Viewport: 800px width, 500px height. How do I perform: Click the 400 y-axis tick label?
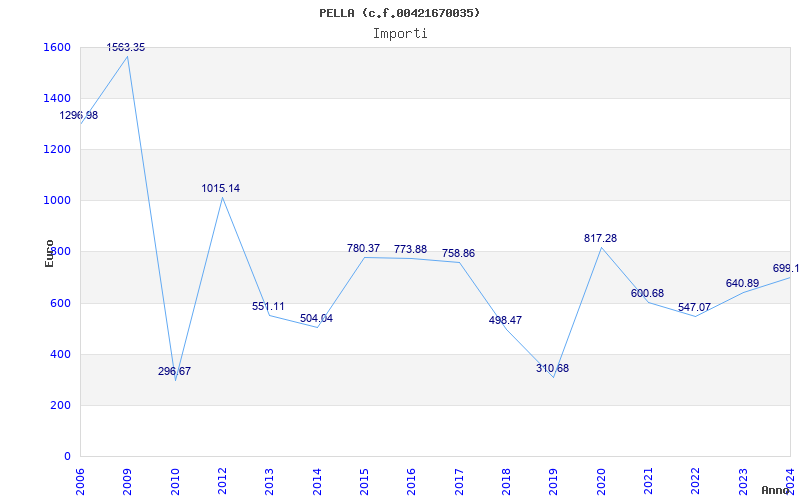tap(63, 355)
